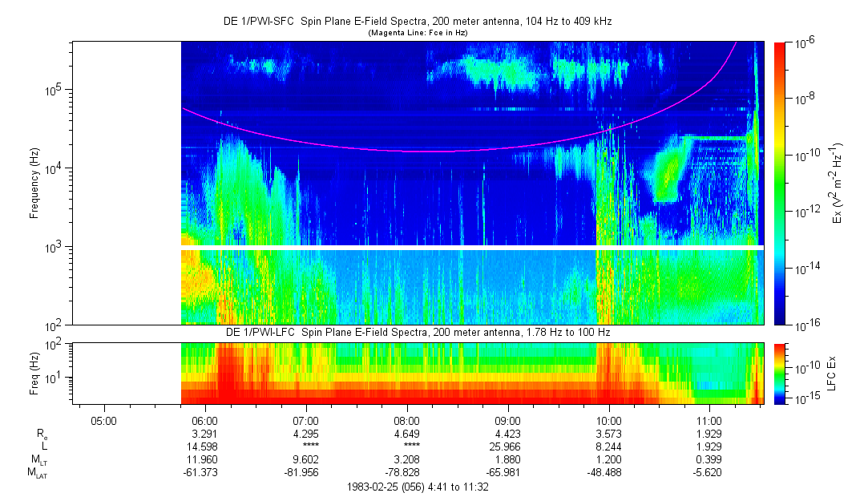Click the Magenta Line Fce subtitle

coord(417,33)
